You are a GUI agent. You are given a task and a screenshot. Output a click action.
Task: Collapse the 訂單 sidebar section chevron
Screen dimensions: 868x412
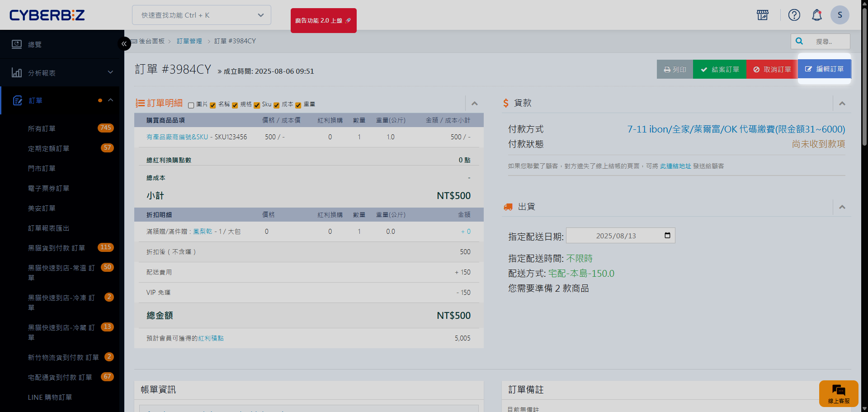tap(110, 100)
